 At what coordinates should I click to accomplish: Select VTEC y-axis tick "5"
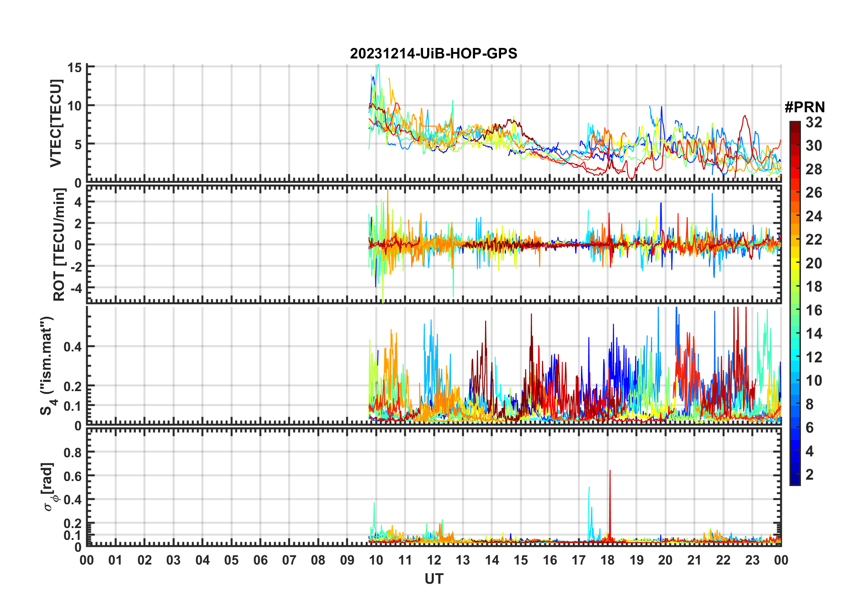pyautogui.click(x=78, y=144)
